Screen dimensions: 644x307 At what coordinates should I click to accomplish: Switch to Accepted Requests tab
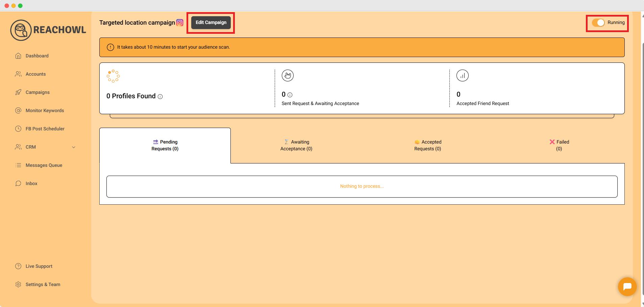(427, 145)
